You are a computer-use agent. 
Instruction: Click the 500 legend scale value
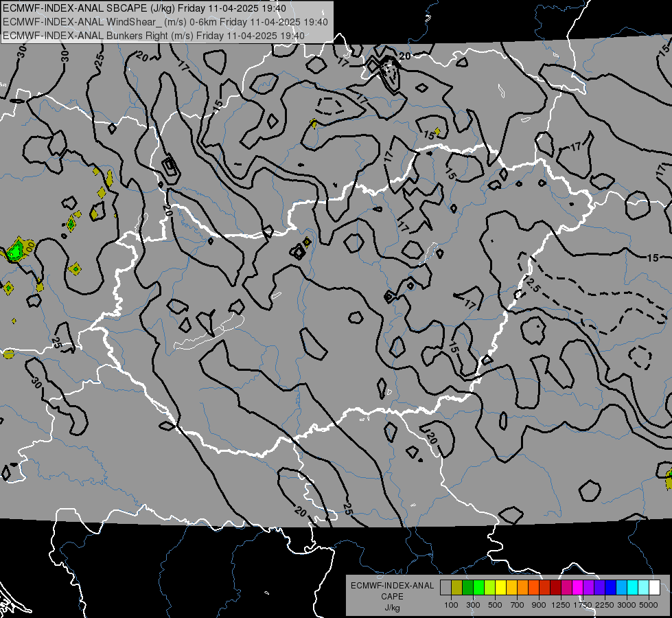point(495,605)
